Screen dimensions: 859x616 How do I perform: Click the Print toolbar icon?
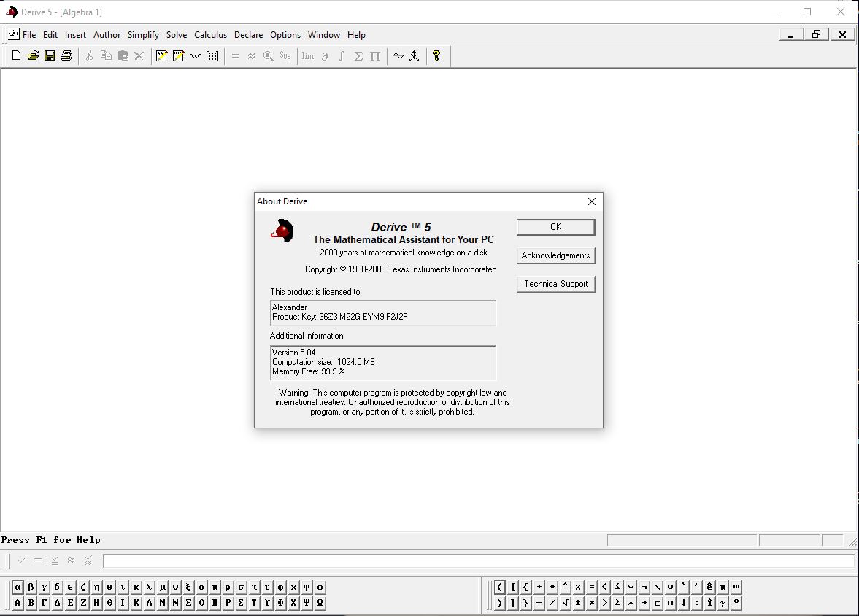[x=66, y=56]
